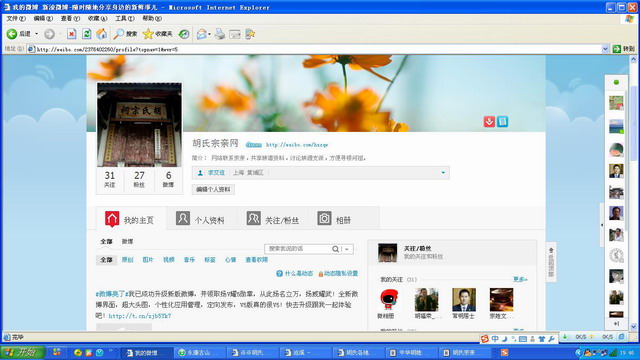Open the weibo.com profile URL link
The image size is (640, 360).
tap(297, 144)
